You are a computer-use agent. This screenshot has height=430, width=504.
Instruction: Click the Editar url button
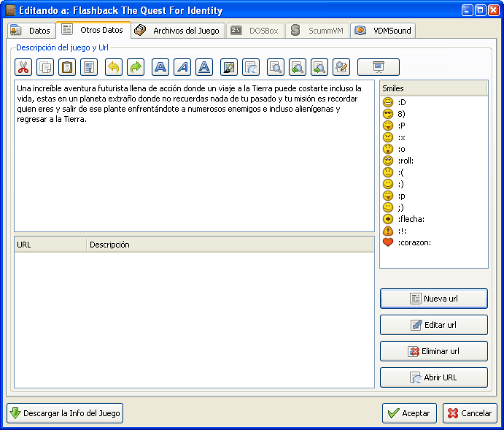pos(433,325)
